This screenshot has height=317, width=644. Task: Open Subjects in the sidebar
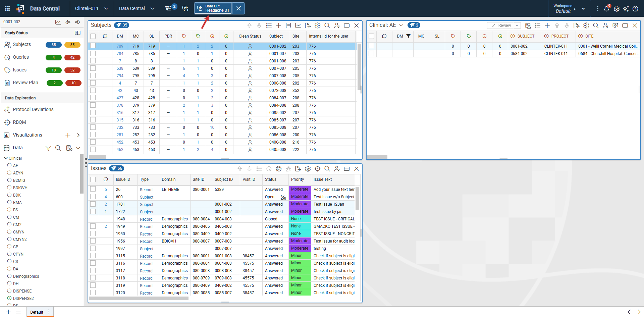(x=22, y=44)
